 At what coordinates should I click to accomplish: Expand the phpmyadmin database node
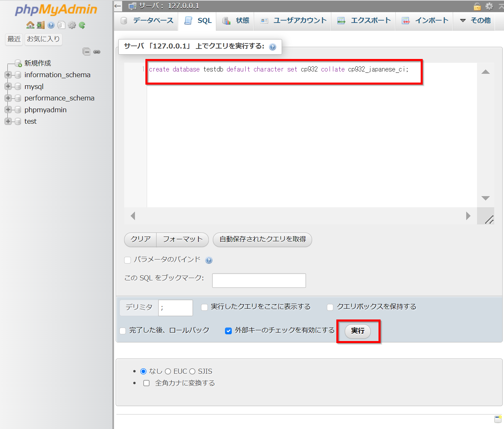(8, 110)
